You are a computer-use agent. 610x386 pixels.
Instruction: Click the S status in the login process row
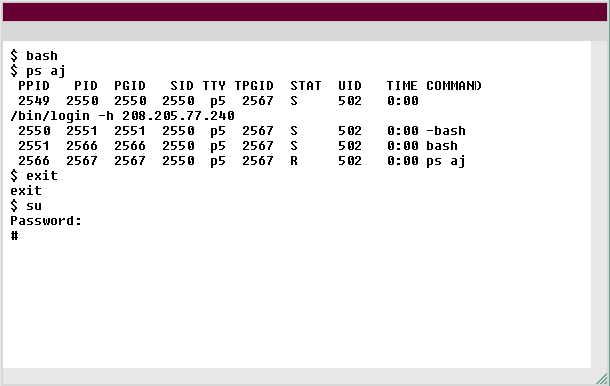coord(294,101)
